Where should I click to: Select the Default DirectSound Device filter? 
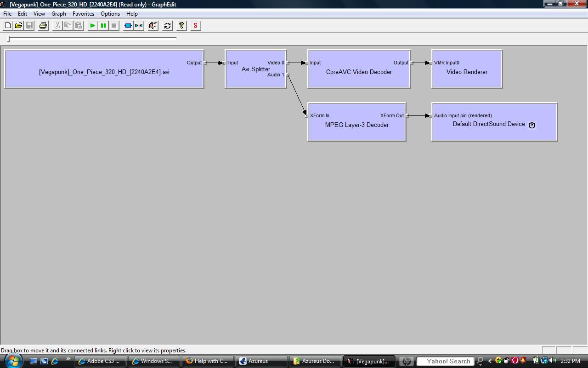point(494,122)
